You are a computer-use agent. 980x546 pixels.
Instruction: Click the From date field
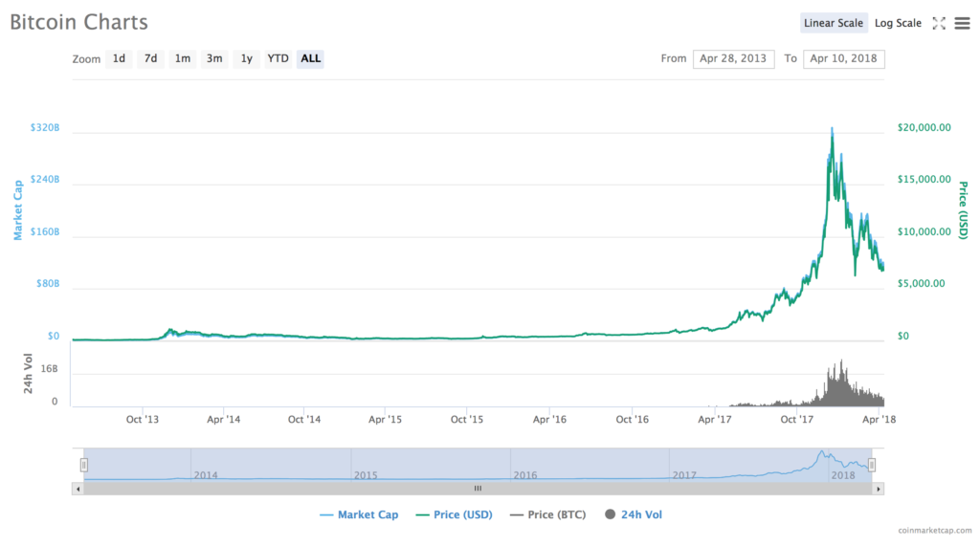pyautogui.click(x=733, y=58)
